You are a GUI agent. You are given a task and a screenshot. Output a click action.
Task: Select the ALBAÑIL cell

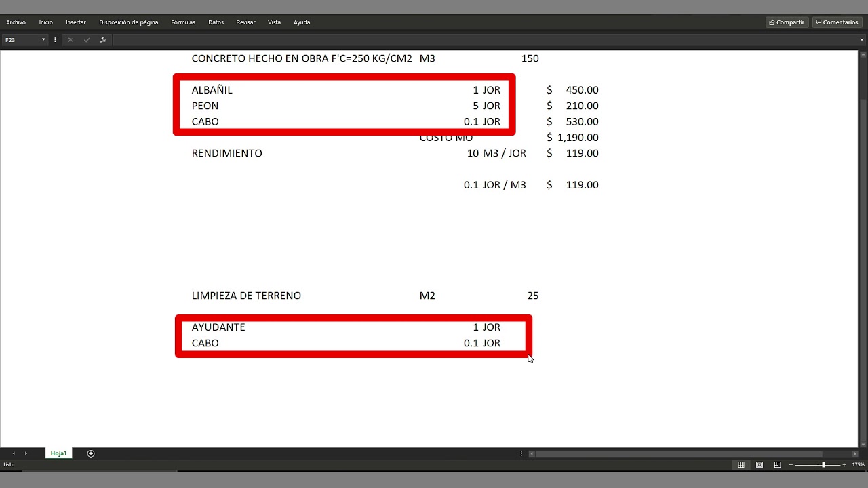point(212,90)
